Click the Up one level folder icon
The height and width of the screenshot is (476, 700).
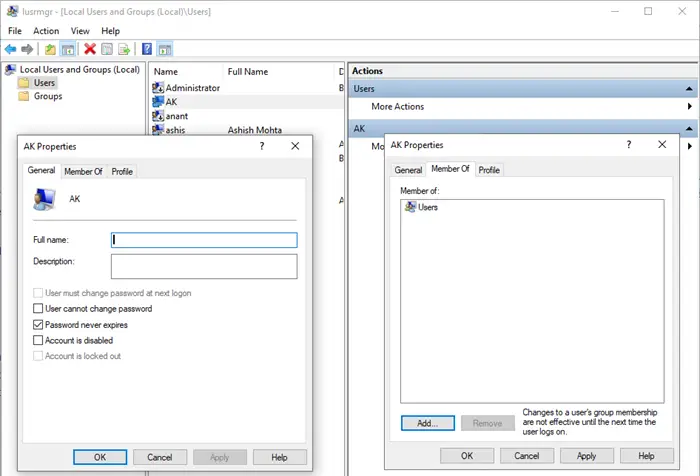(50, 49)
